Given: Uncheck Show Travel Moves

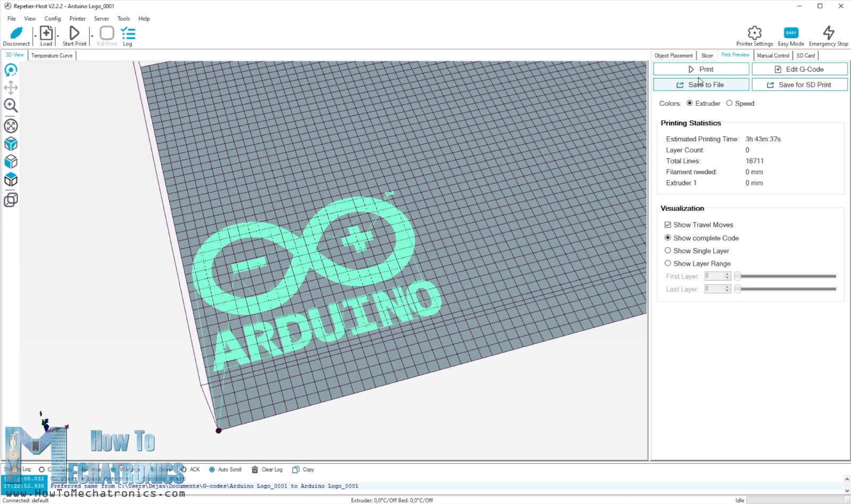Looking at the screenshot, I should click(668, 224).
